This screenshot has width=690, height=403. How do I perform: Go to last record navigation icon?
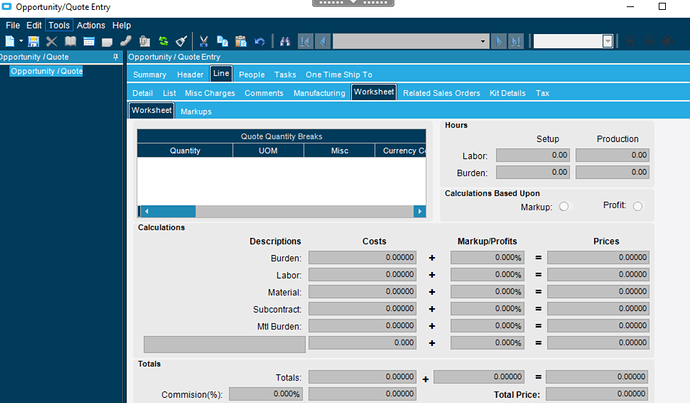coord(516,42)
